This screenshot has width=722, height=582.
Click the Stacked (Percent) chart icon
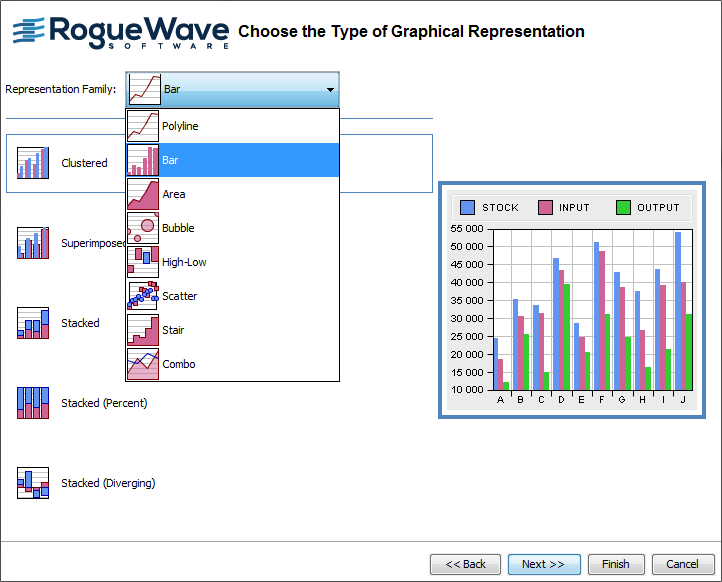[x=33, y=403]
